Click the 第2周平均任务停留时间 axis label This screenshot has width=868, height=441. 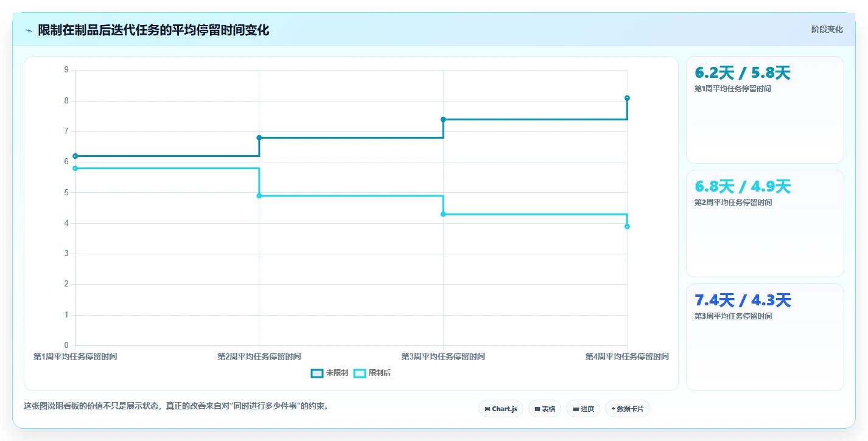(259, 356)
